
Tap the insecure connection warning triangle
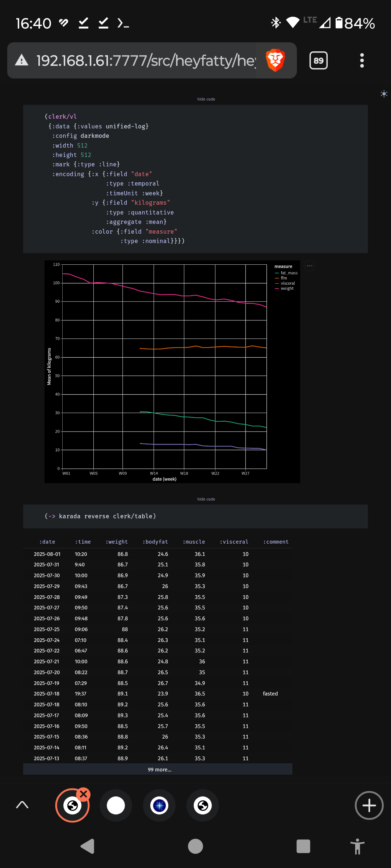22,60
